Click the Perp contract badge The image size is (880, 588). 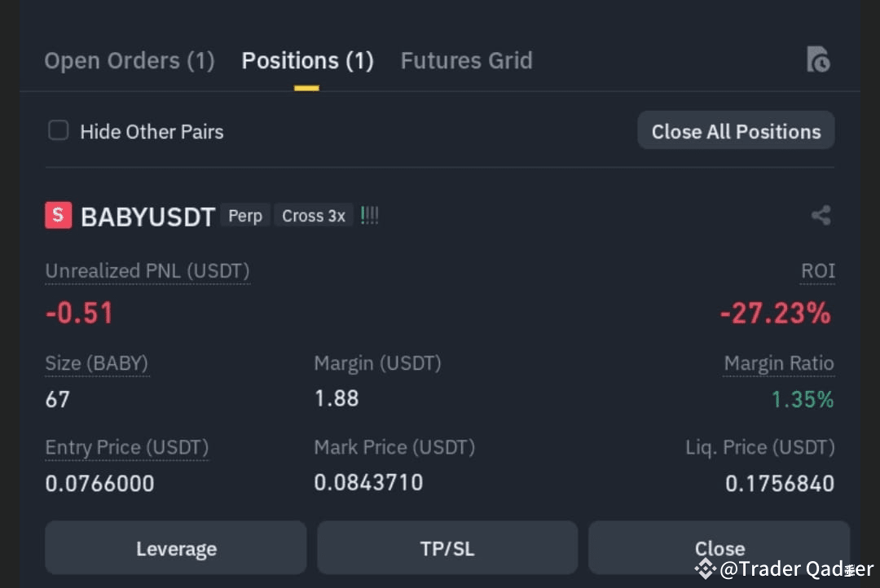point(244,215)
